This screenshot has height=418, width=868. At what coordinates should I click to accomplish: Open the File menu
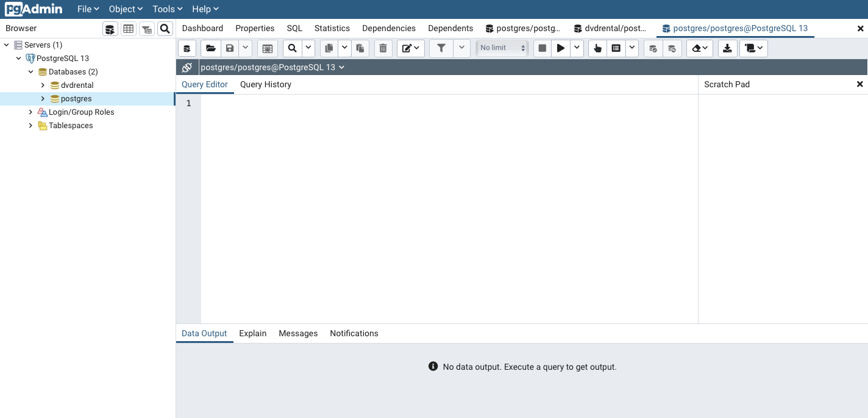click(88, 9)
